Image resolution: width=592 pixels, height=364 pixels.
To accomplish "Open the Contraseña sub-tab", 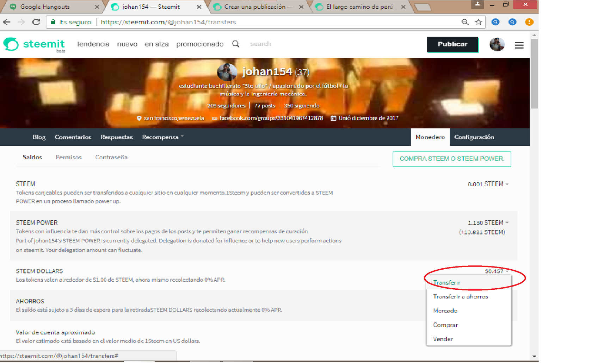I will pyautogui.click(x=111, y=157).
